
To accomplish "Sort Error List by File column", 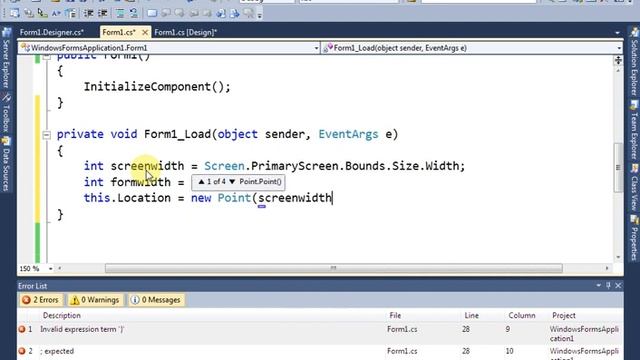I will click(x=395, y=316).
